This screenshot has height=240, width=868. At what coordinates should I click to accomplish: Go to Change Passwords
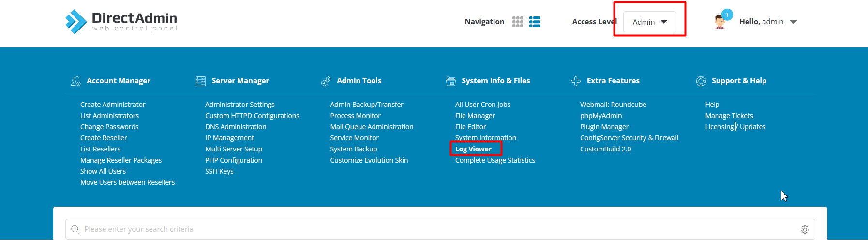coord(109,127)
